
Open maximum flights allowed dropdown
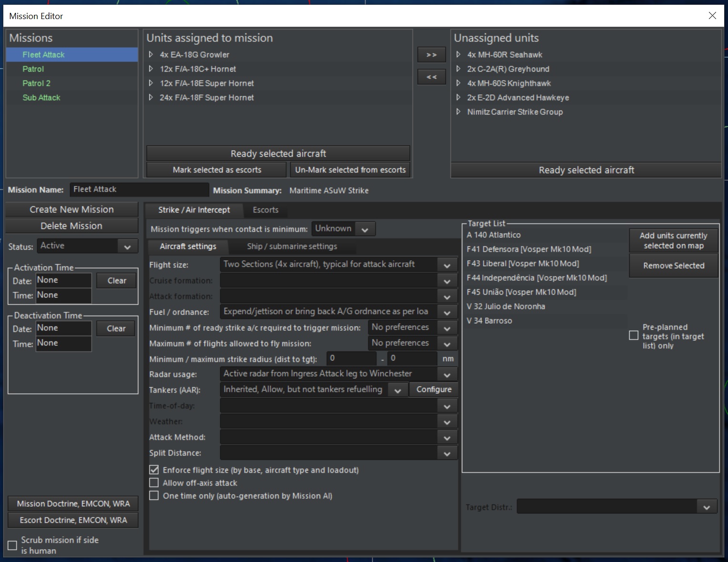[412, 344]
